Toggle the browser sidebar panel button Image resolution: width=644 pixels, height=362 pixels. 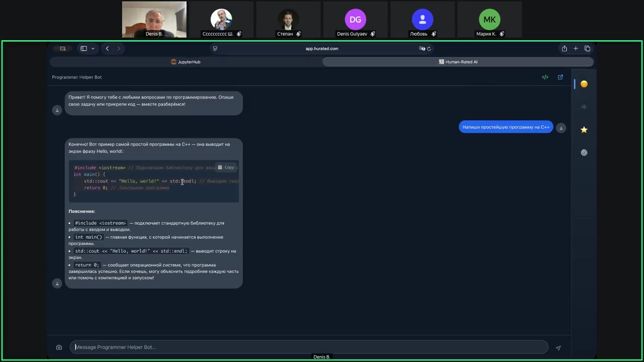(x=84, y=49)
